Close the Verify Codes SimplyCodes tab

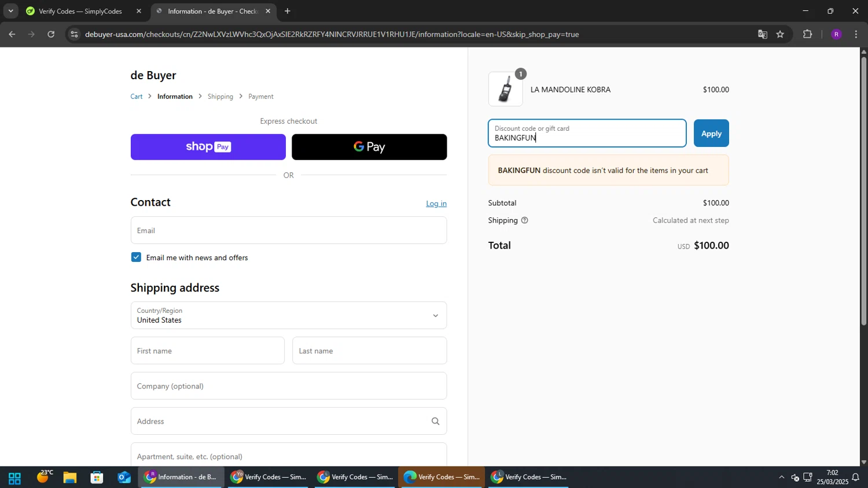[139, 11]
